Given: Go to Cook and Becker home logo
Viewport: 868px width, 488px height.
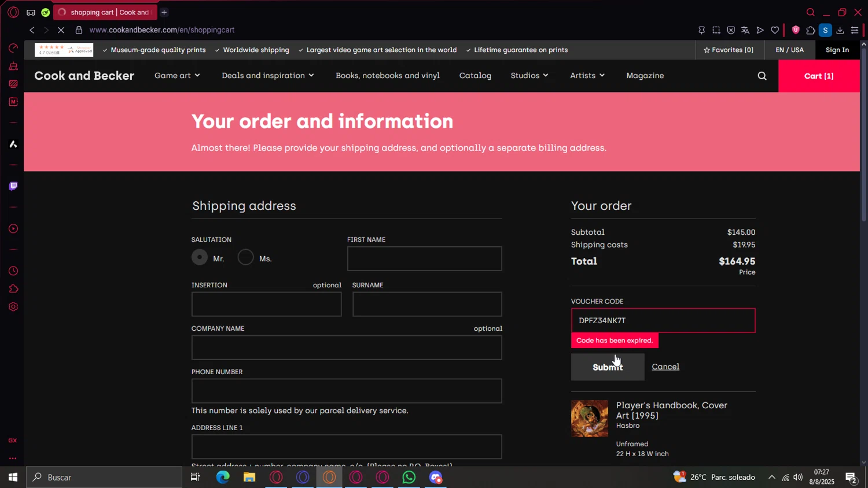Looking at the screenshot, I should click(84, 76).
